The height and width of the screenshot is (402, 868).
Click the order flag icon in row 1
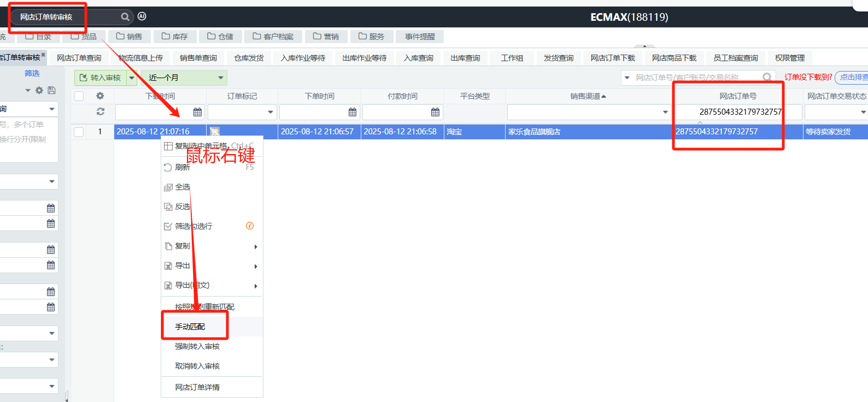tap(215, 132)
